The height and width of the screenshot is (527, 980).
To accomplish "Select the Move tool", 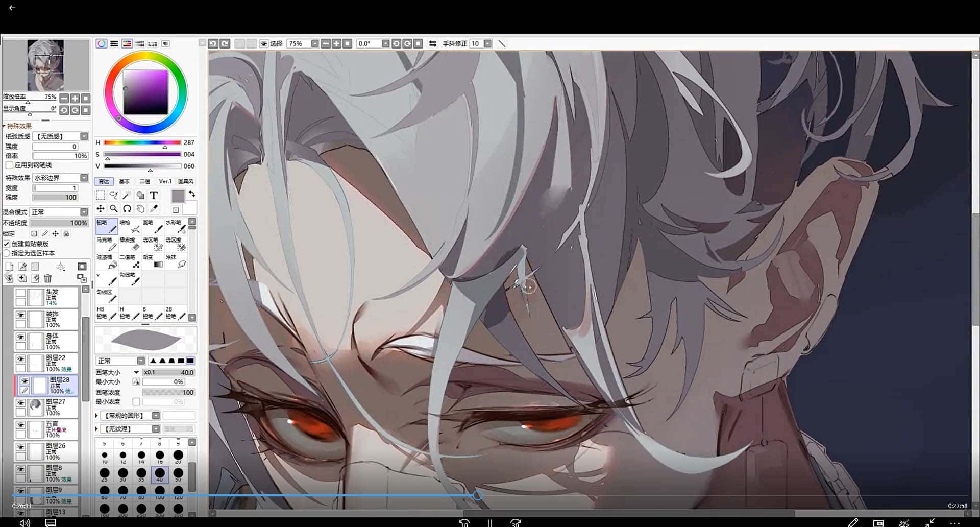I will pyautogui.click(x=101, y=208).
